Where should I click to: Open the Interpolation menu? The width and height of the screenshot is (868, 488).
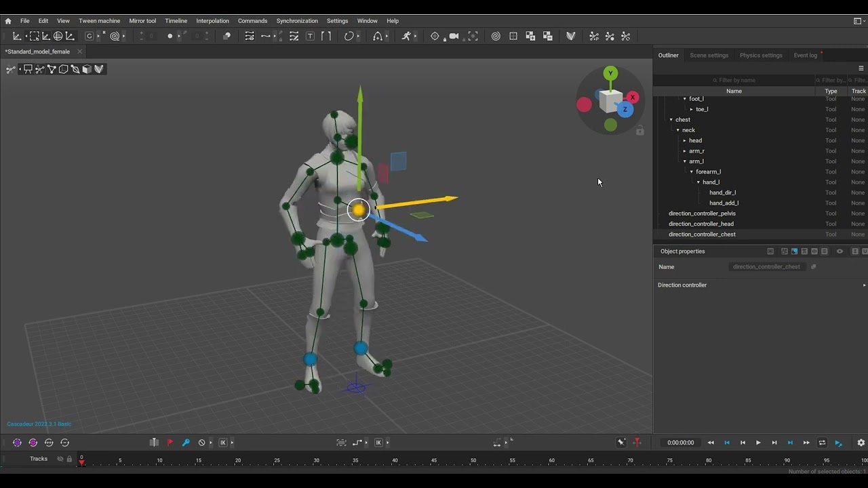(x=212, y=21)
